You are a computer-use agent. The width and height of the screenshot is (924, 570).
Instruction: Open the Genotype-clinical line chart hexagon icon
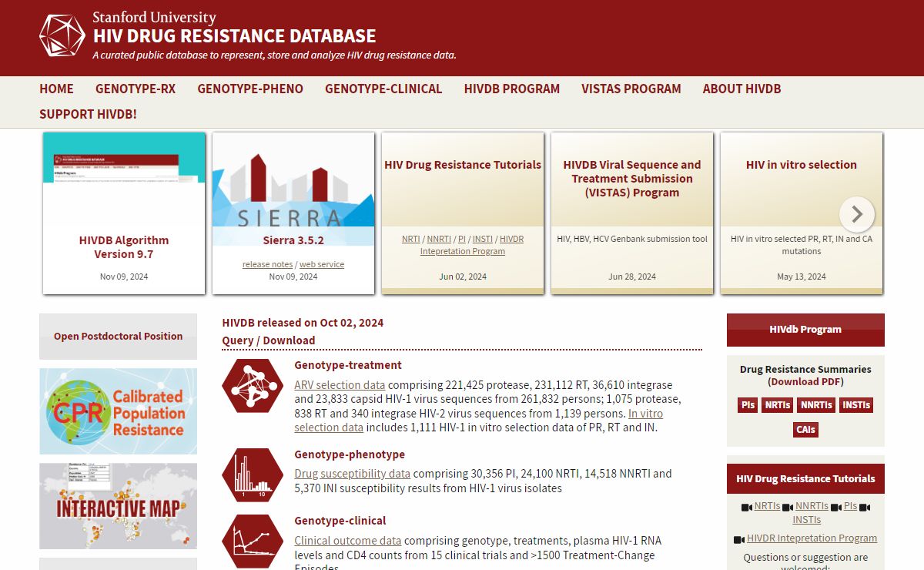click(253, 541)
